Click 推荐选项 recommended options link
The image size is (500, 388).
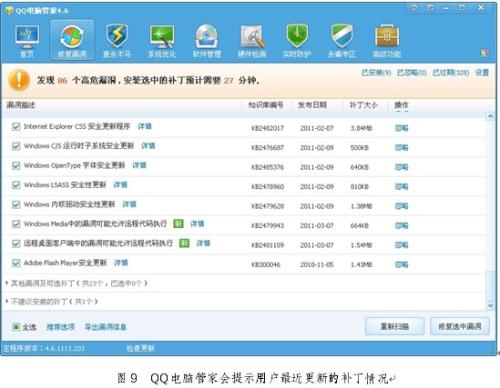click(x=60, y=327)
